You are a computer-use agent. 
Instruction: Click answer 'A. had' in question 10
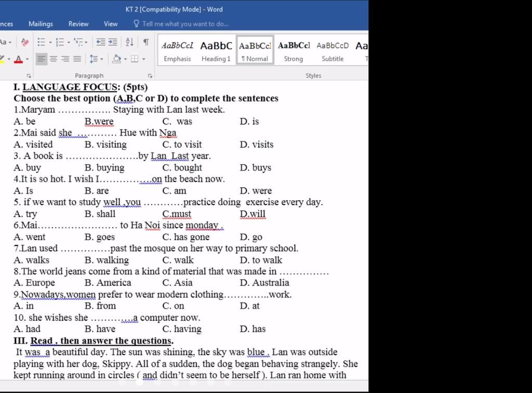point(27,329)
